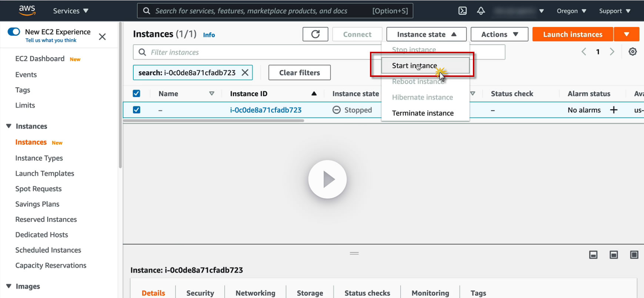Toggle the New EC2 Experience switch
The height and width of the screenshot is (298, 644).
point(14,32)
